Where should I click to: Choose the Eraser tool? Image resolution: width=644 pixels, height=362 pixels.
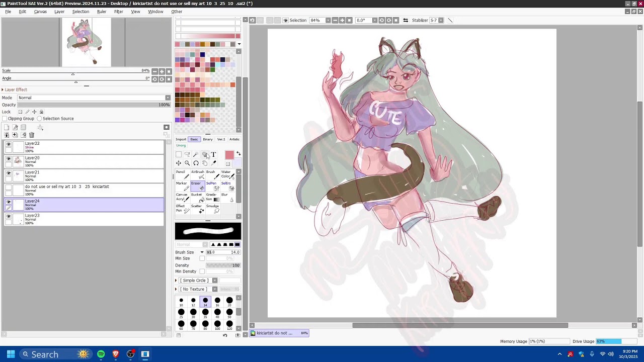click(198, 186)
